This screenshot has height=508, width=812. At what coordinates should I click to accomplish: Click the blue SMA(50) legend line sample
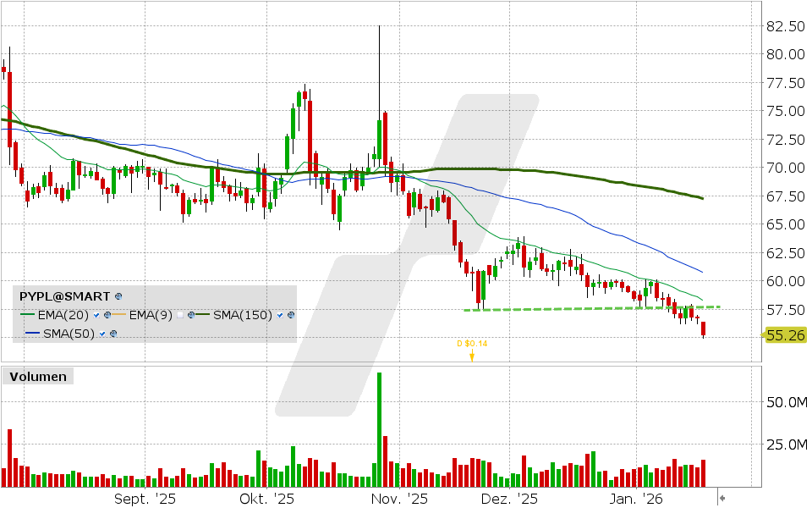tap(33, 332)
